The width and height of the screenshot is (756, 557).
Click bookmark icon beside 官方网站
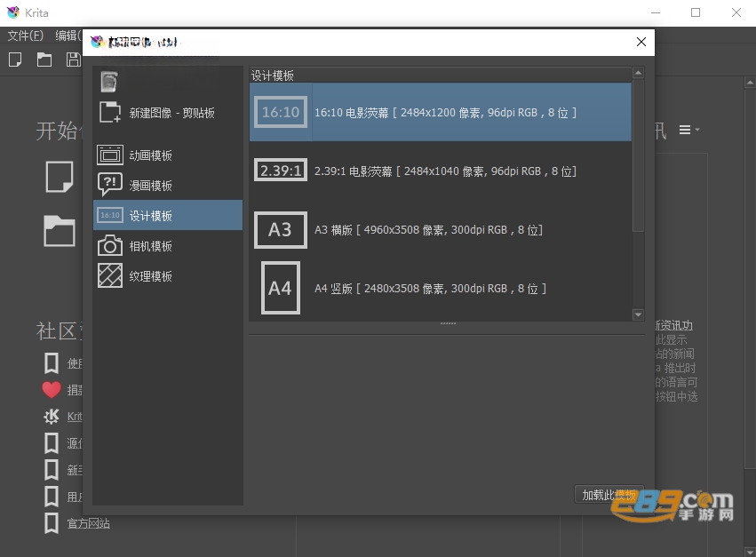point(52,523)
